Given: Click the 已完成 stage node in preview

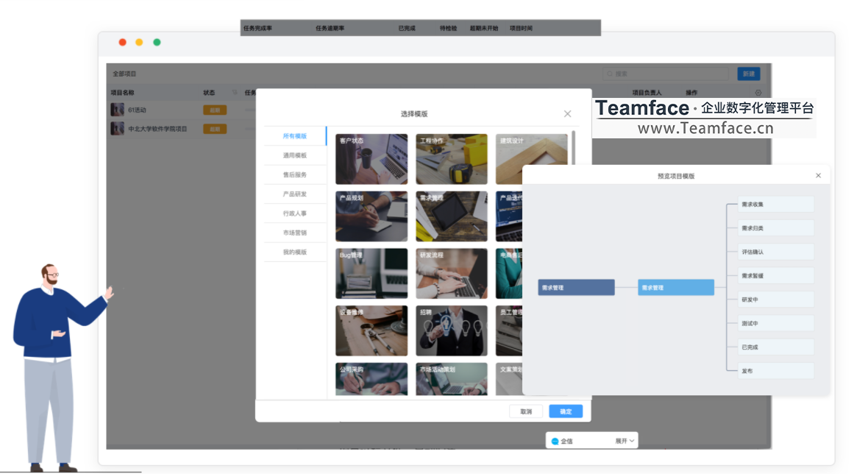Looking at the screenshot, I should (775, 347).
